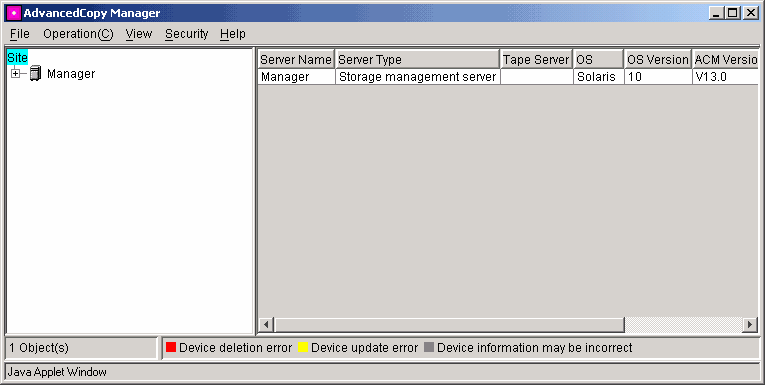Open the View menu
Image resolution: width=765 pixels, height=385 pixels.
tap(139, 34)
